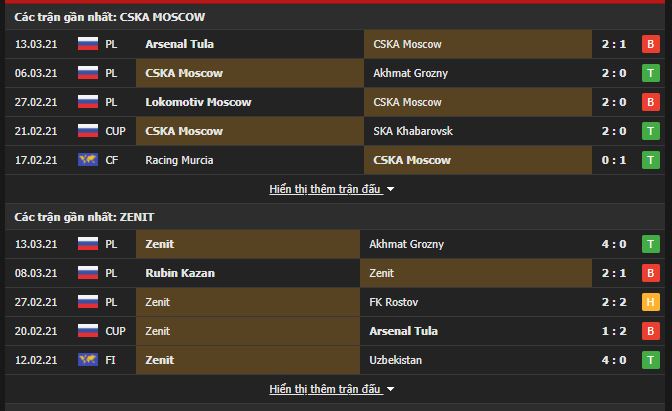Image resolution: width=672 pixels, height=411 pixels.
Task: Click score 4:0 of Zenit vs Akhmat Grozny
Action: 614,244
